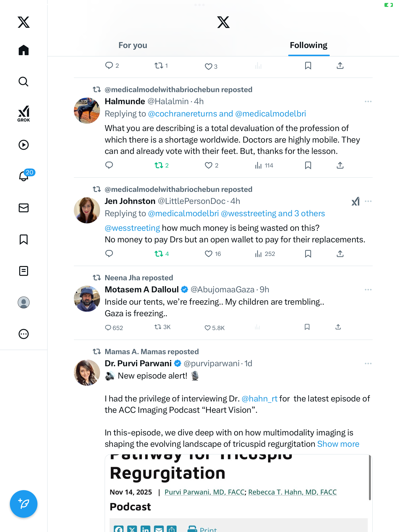Viewport: 399px width, 532px height.
Task: Switch to the For you tab
Action: tap(133, 45)
